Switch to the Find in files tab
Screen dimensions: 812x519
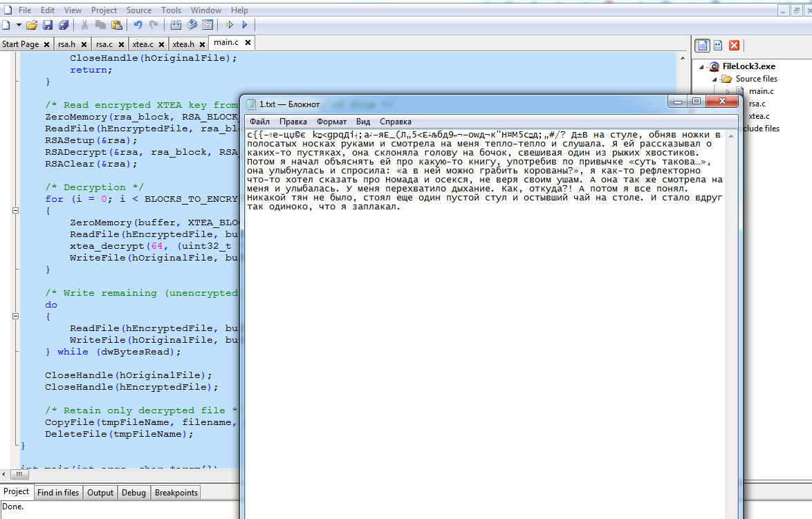[58, 493]
